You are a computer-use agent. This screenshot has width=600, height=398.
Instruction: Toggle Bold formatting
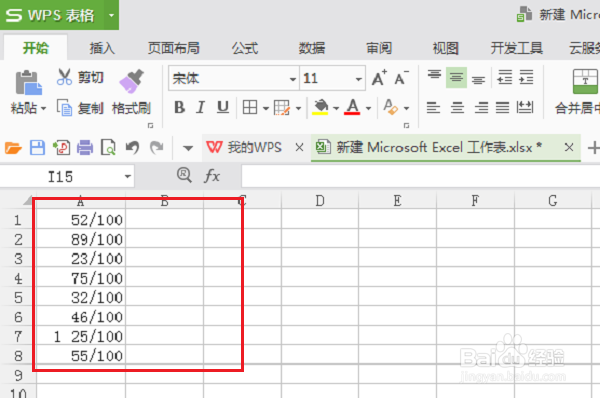pyautogui.click(x=179, y=108)
